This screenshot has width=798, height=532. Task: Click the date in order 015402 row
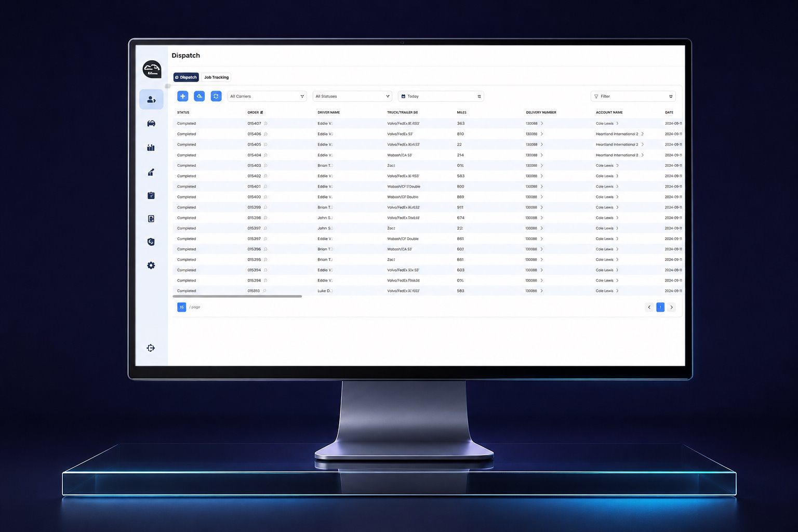[673, 176]
